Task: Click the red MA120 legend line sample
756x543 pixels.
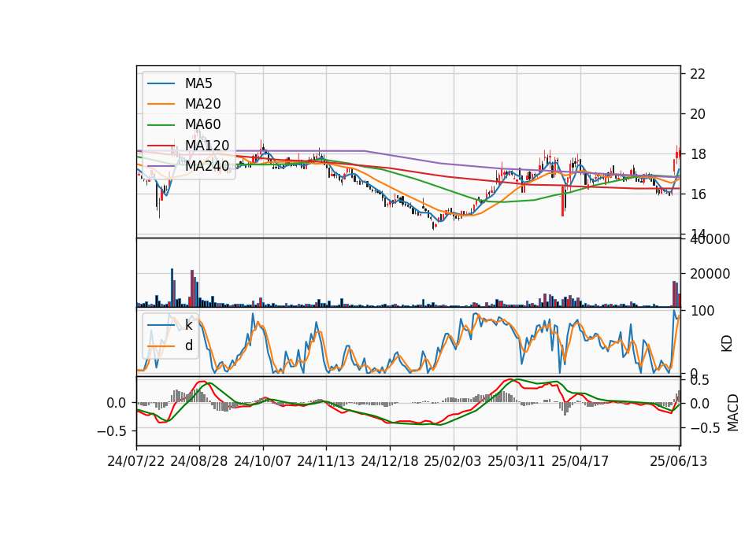Action: tap(161, 146)
